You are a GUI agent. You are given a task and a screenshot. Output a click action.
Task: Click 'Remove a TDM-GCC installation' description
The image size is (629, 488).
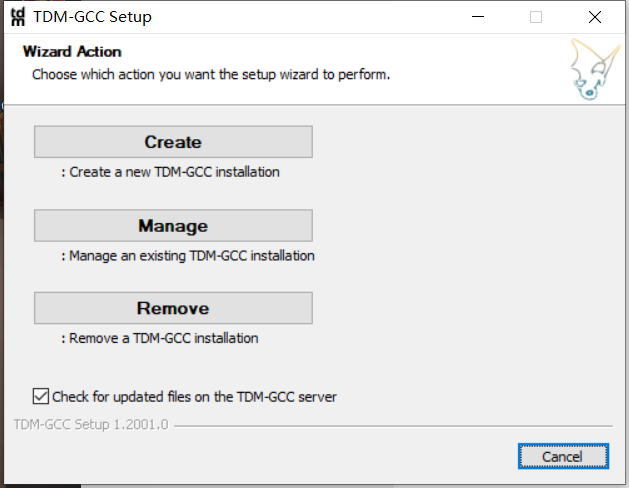pos(160,338)
